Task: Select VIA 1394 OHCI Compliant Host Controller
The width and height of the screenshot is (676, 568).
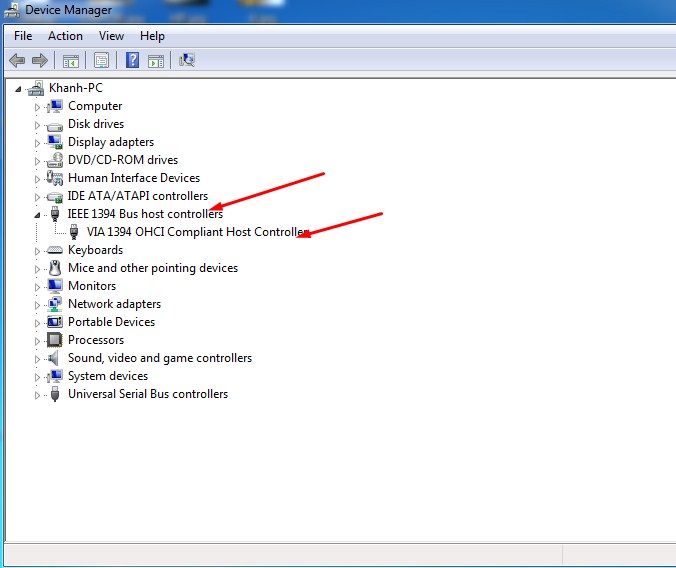Action: 197,232
